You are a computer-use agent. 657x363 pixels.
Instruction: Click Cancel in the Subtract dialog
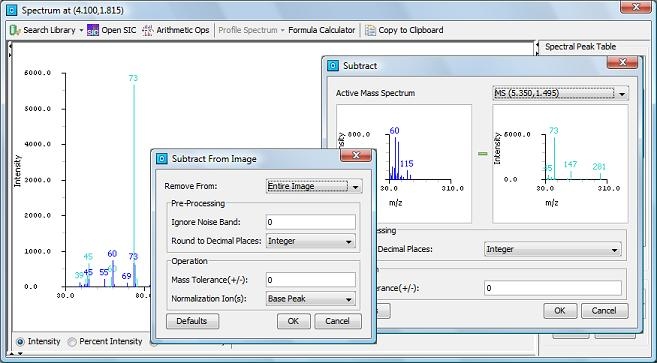tap(604, 311)
